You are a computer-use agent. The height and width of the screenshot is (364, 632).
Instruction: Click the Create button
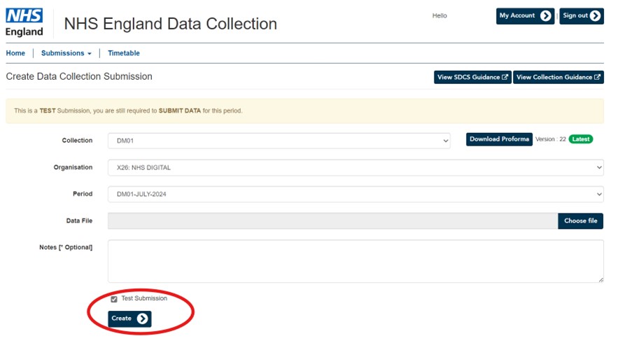[x=129, y=318]
